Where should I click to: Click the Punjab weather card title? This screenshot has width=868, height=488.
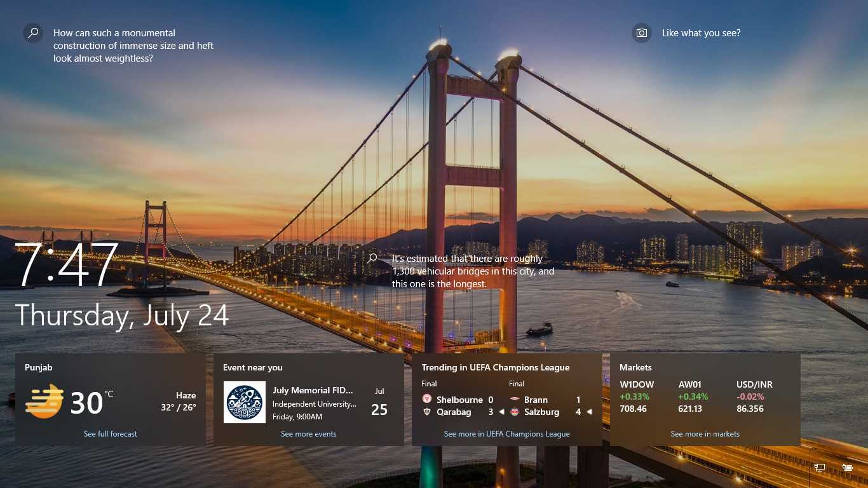(39, 367)
